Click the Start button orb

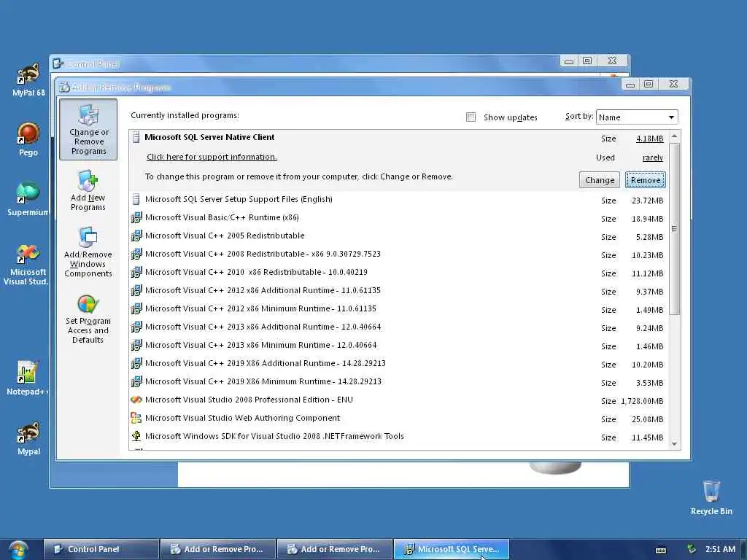[18, 550]
